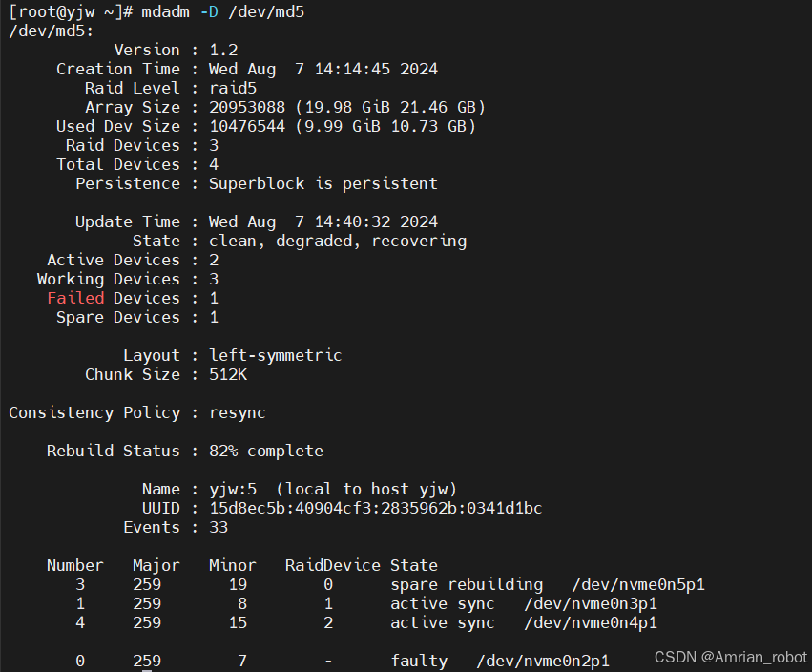Click the Persistence Superblock is persistent text
The width and height of the screenshot is (812, 672).
point(323,184)
